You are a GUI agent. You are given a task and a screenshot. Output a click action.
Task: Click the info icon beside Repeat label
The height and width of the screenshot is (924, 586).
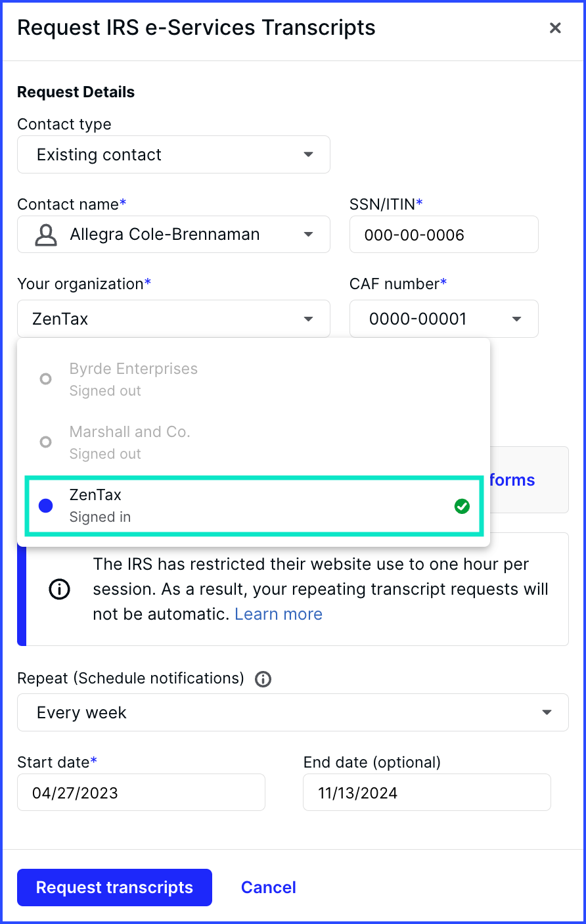pyautogui.click(x=263, y=679)
